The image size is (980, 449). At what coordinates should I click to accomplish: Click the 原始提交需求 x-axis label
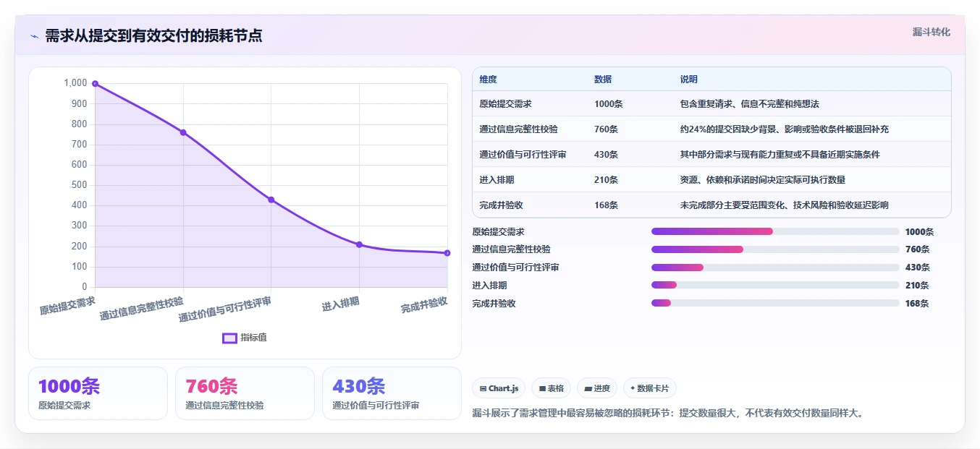(67, 304)
